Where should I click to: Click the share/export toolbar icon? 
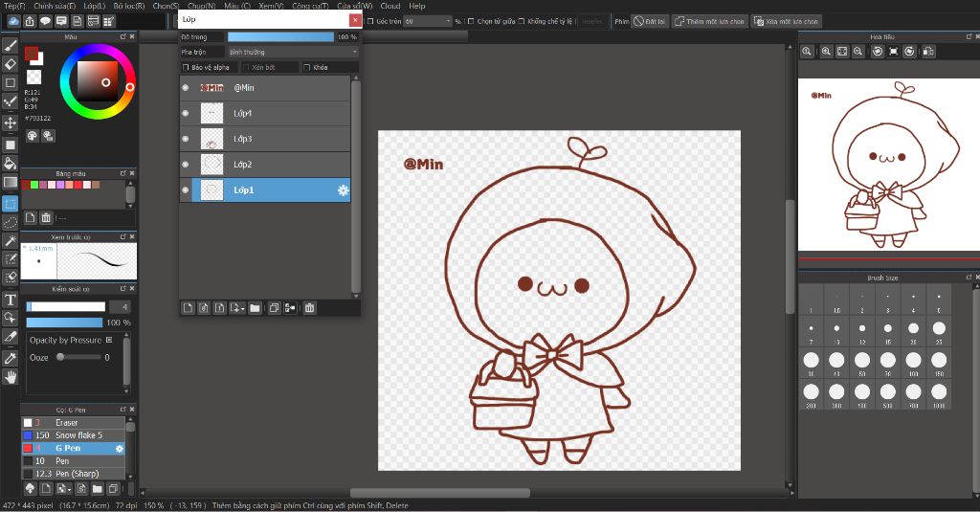[x=30, y=21]
